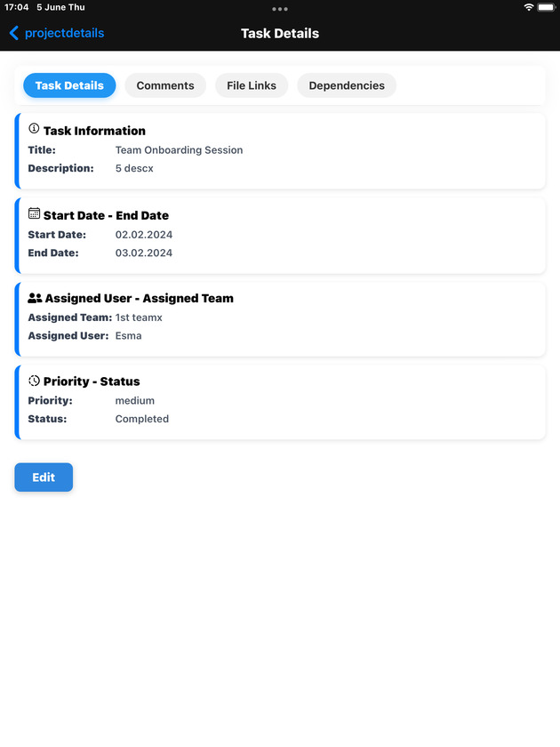
Task: Tap the back chevron icon
Action: click(x=13, y=33)
